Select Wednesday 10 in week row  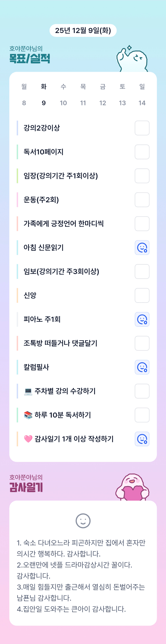click(63, 103)
